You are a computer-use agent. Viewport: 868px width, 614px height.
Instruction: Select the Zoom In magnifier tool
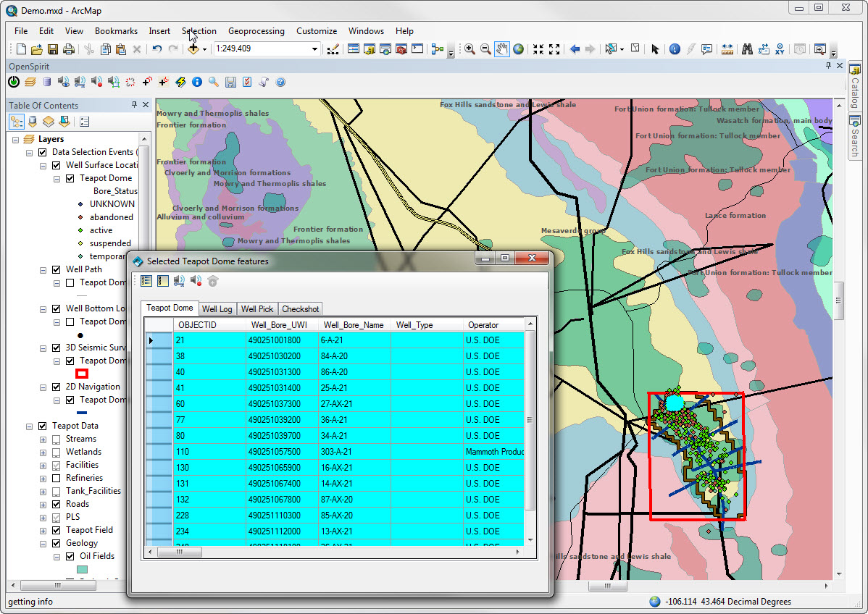coord(470,49)
